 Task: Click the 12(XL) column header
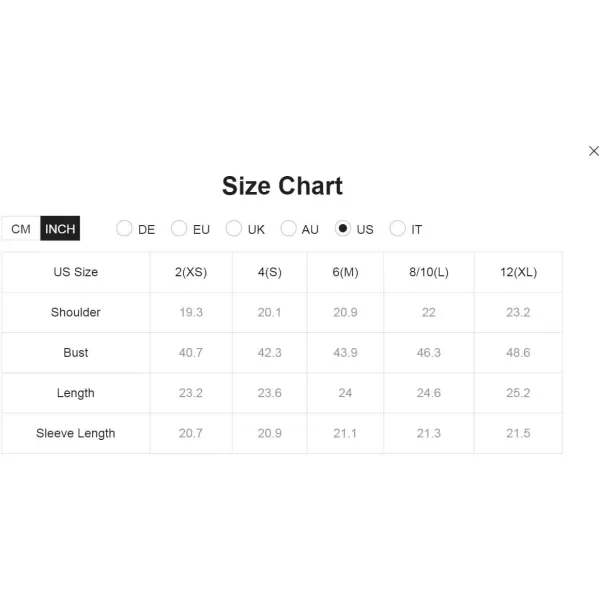pyautogui.click(x=518, y=272)
